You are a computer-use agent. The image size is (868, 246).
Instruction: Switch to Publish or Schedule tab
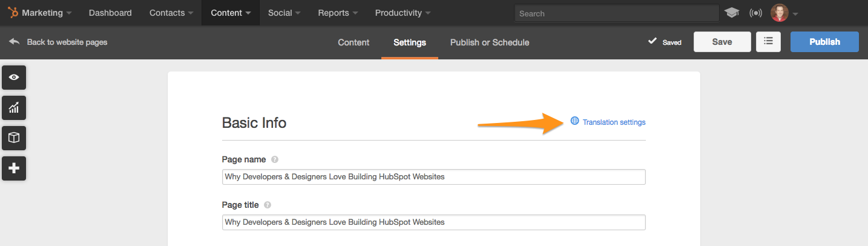click(490, 42)
